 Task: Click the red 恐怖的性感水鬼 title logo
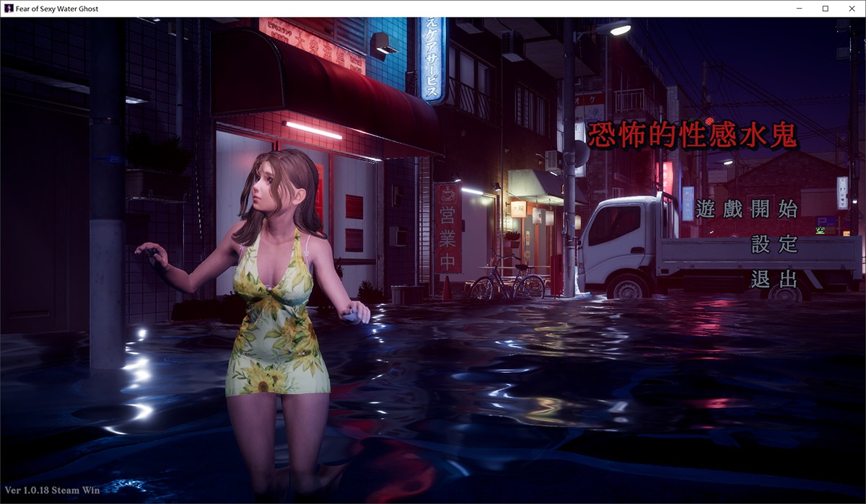691,136
